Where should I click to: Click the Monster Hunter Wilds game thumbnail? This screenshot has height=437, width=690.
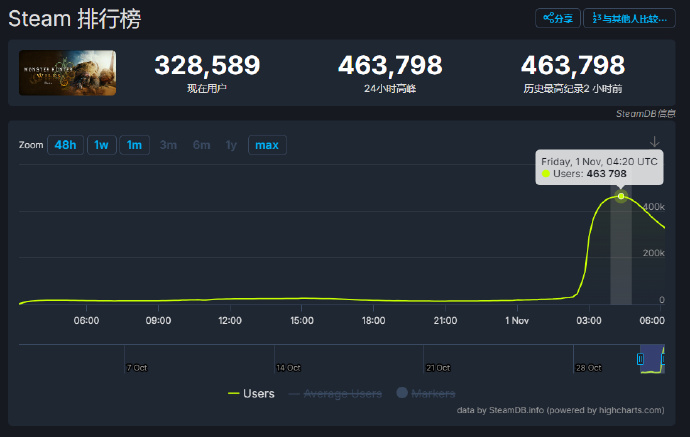[68, 73]
